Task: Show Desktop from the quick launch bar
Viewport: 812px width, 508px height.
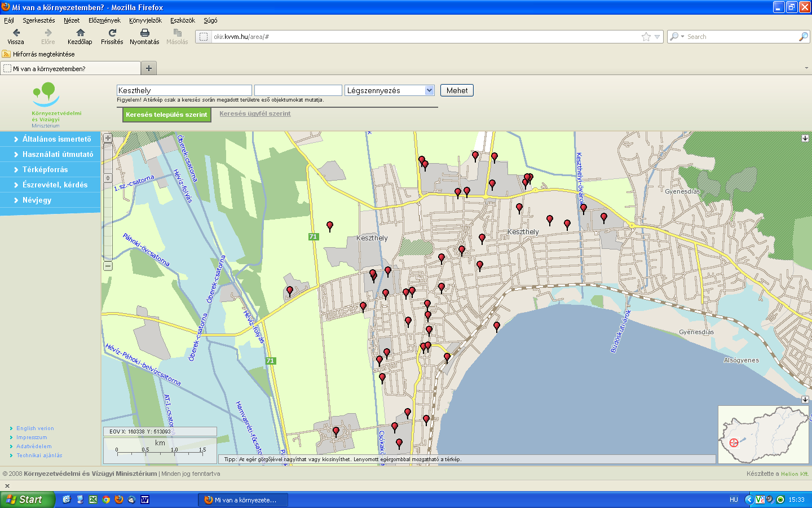Action: tap(80, 500)
